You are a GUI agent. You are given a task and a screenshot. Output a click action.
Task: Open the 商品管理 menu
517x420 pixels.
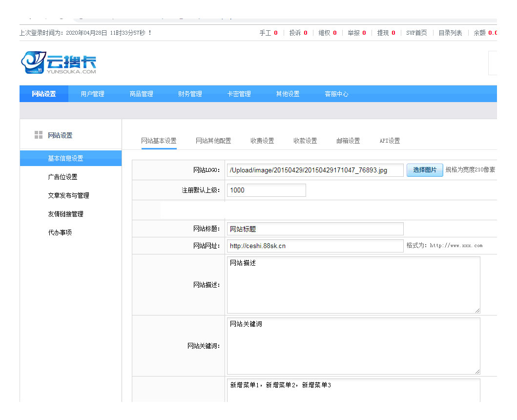pos(141,94)
